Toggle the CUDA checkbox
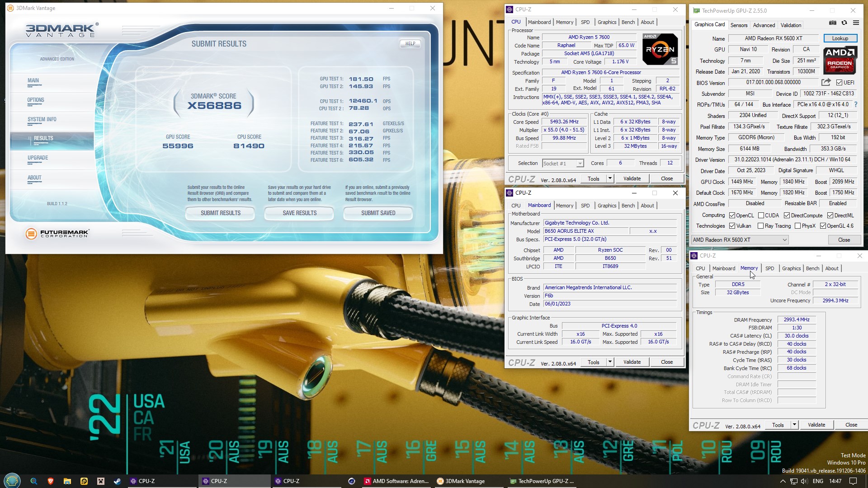This screenshot has width=868, height=488. point(761,216)
